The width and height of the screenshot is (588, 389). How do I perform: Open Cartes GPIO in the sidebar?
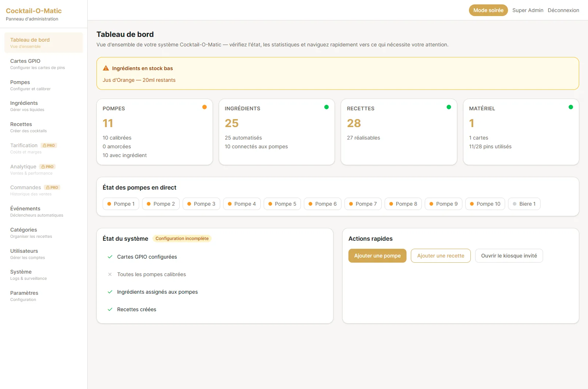pos(43,64)
